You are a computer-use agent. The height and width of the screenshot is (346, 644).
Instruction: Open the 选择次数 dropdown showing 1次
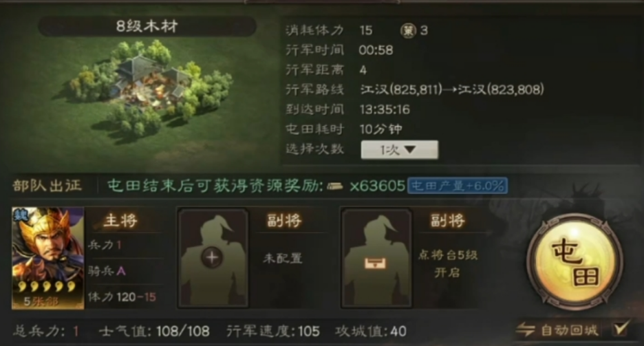(x=399, y=150)
